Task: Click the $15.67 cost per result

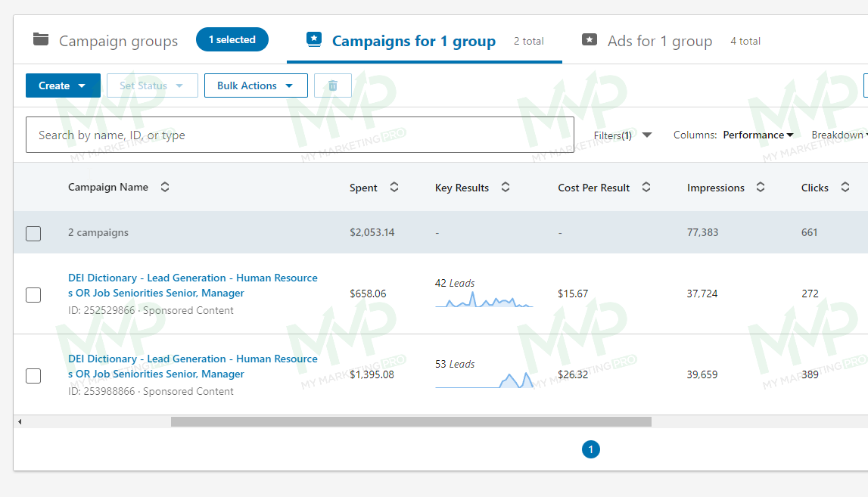Action: (573, 294)
